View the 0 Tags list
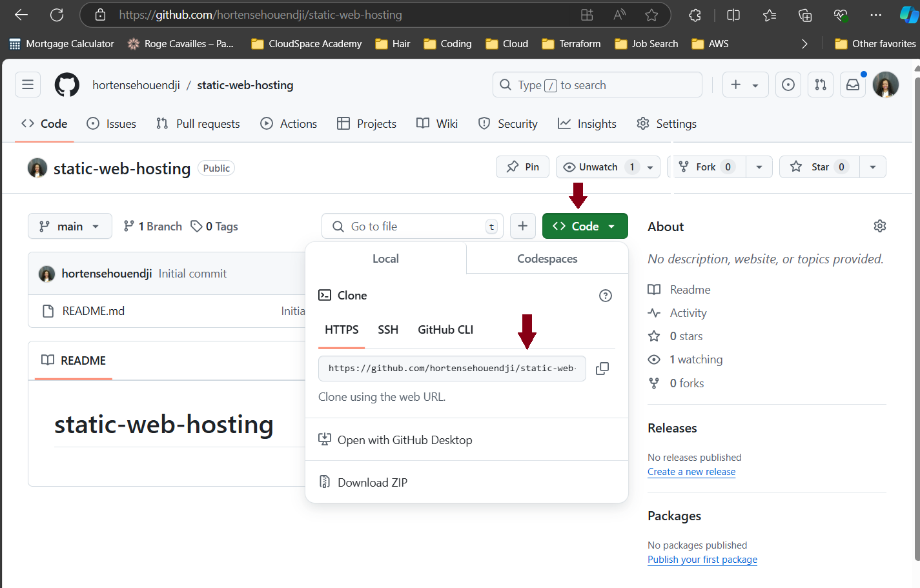The height and width of the screenshot is (588, 920). click(214, 226)
